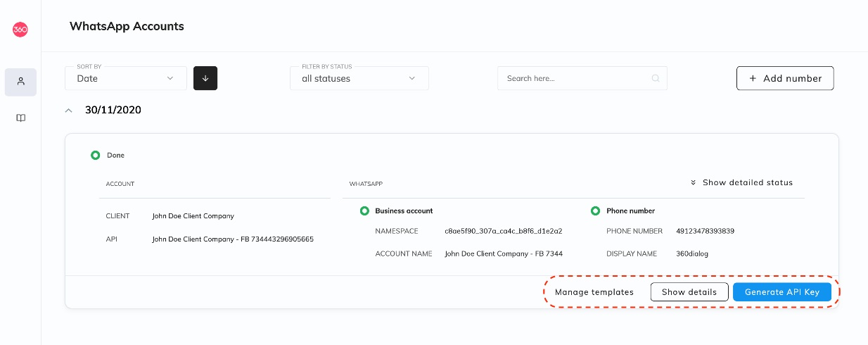This screenshot has width=868, height=345.
Task: Click Manage templates
Action: 594,292
